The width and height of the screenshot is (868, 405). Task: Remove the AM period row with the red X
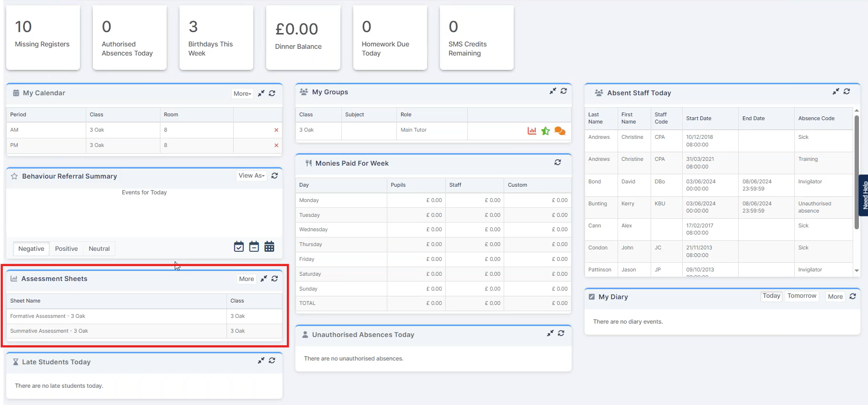276,130
